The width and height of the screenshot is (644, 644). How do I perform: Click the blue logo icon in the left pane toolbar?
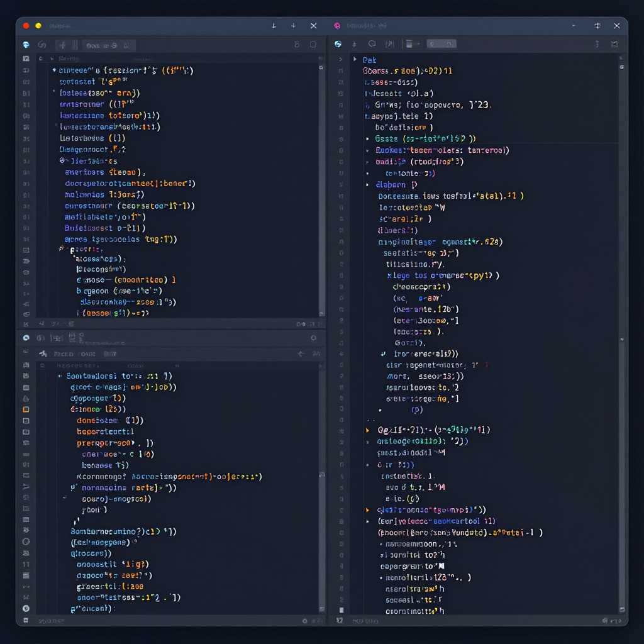tap(26, 45)
